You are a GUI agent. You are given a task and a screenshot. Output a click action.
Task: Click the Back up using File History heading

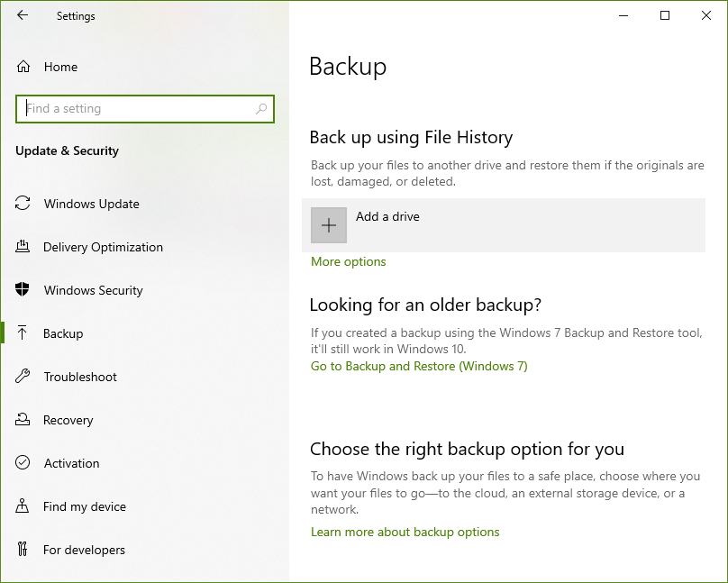412,137
